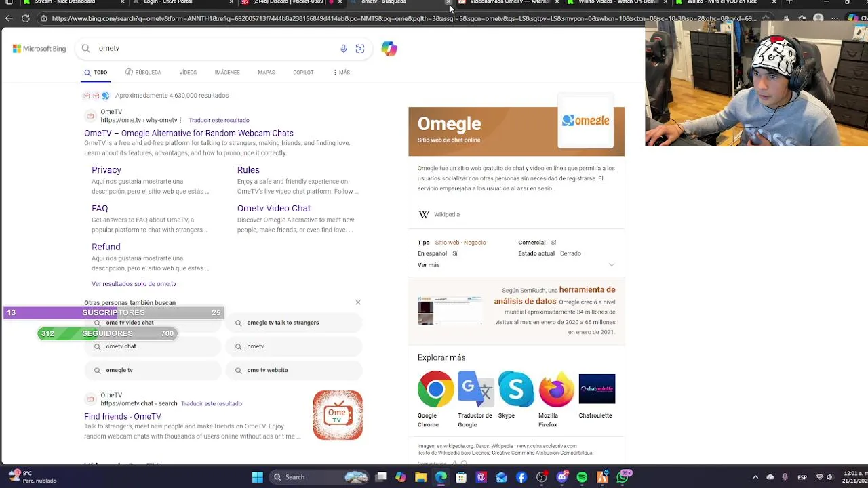Open the OmeTV app logo thumbnail
This screenshot has height=488, width=868.
[338, 415]
